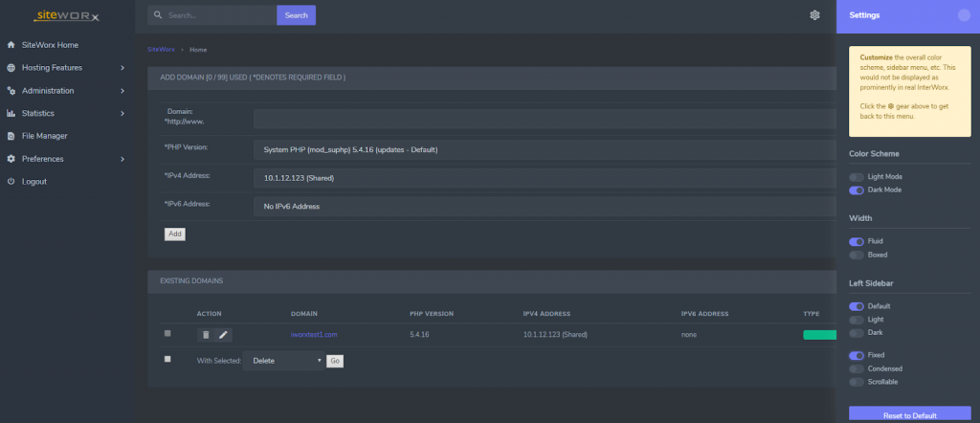The width and height of the screenshot is (980, 423).
Task: Edit iworxtest1.com with pencil icon
Action: [223, 335]
